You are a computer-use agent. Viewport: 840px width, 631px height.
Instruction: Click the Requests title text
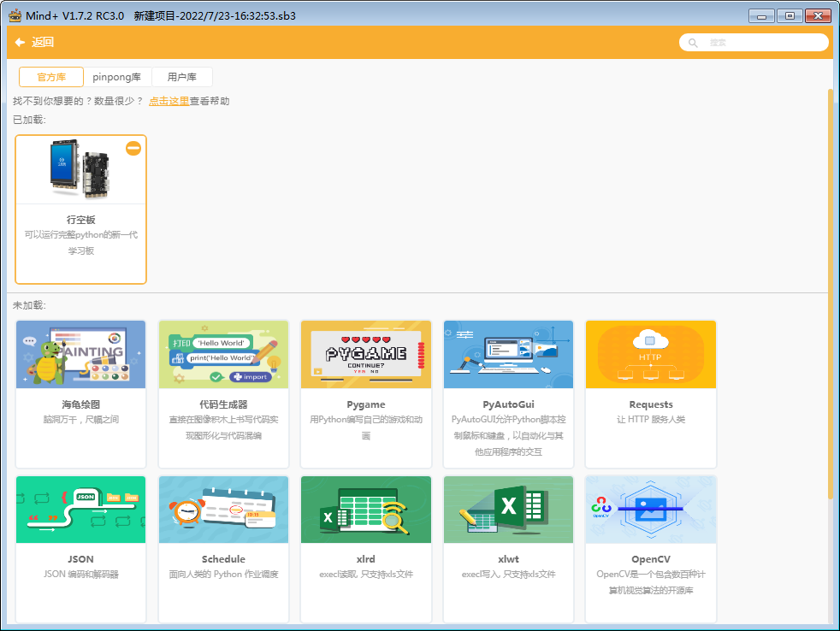coord(651,404)
